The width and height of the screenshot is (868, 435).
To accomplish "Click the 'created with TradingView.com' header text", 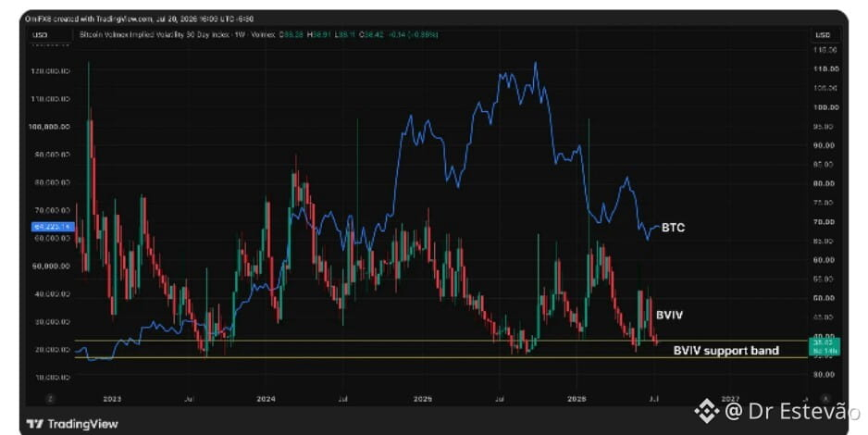I will [x=104, y=19].
